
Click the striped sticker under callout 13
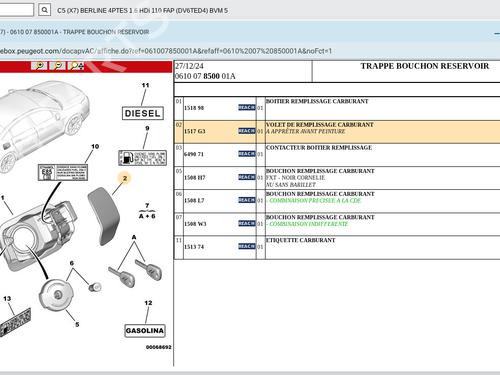pos(15,322)
